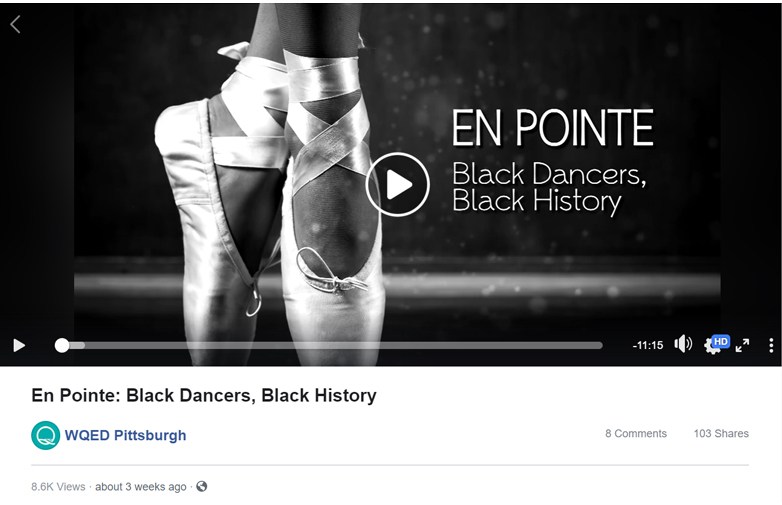
Task: Open video quality settings gear icon
Action: (712, 346)
